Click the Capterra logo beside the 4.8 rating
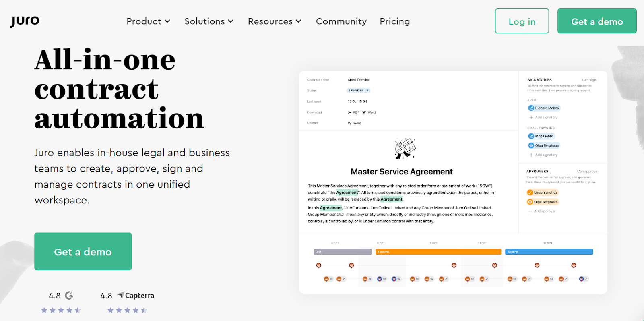 click(x=136, y=296)
